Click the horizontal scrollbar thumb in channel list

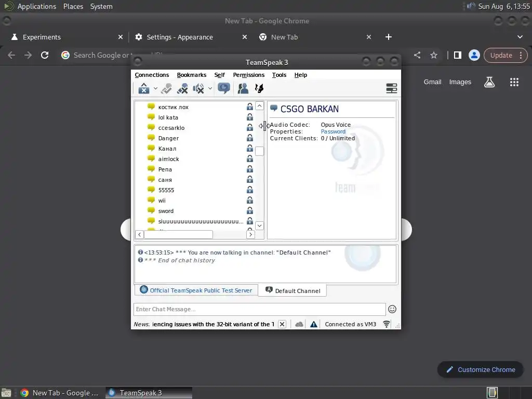(x=179, y=234)
